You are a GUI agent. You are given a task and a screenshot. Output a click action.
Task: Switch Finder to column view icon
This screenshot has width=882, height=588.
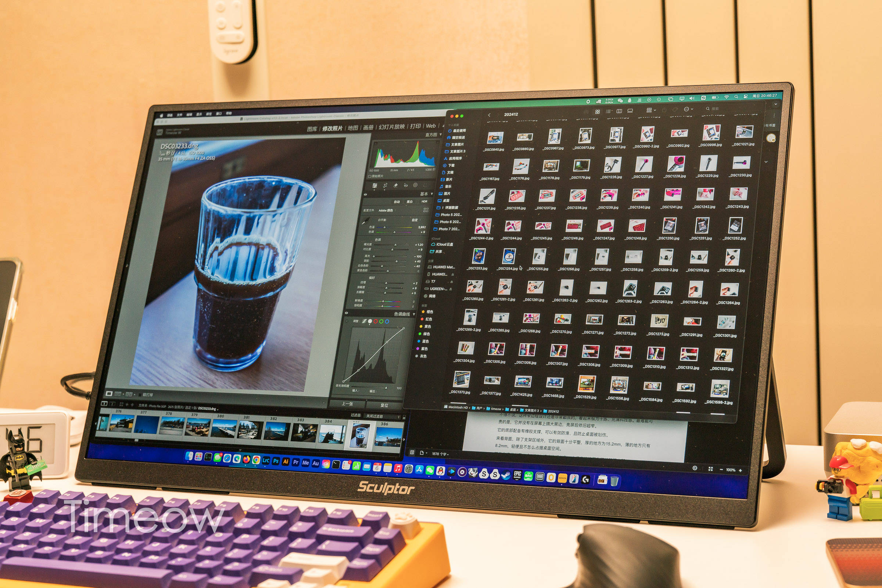click(619, 111)
